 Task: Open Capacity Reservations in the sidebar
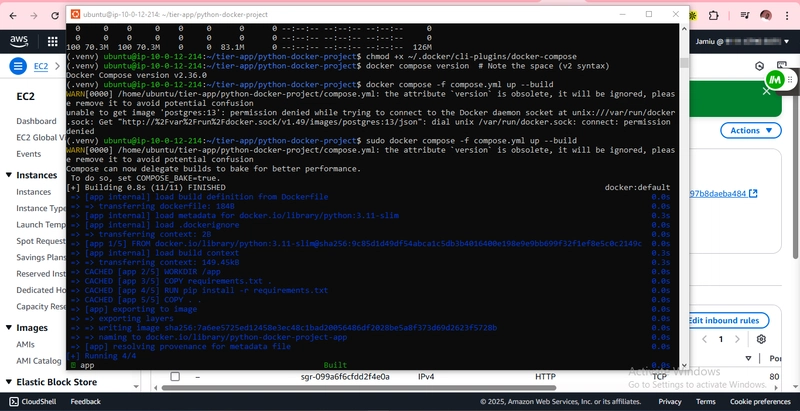point(41,306)
